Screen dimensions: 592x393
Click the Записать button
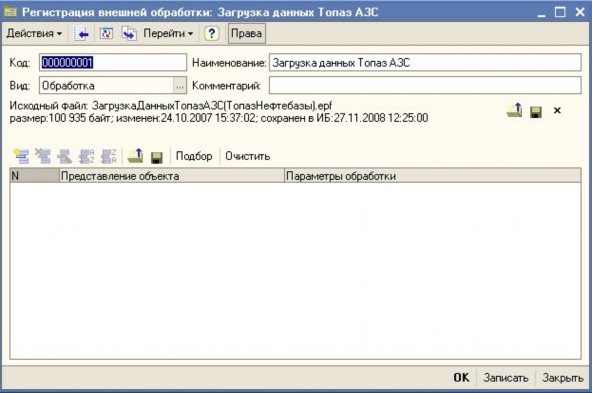(506, 378)
